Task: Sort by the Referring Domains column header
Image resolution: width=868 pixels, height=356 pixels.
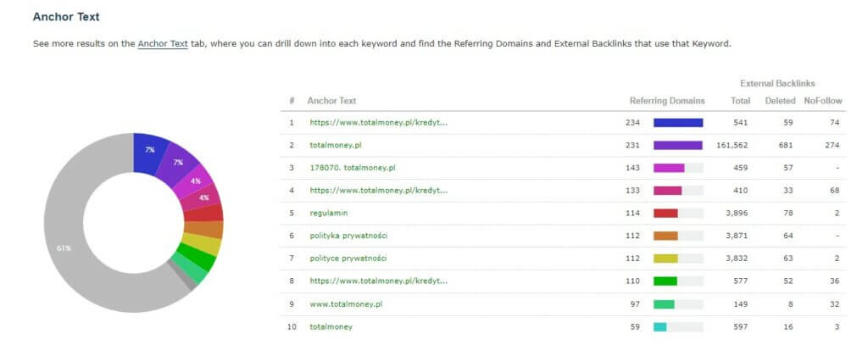Action: tap(667, 101)
